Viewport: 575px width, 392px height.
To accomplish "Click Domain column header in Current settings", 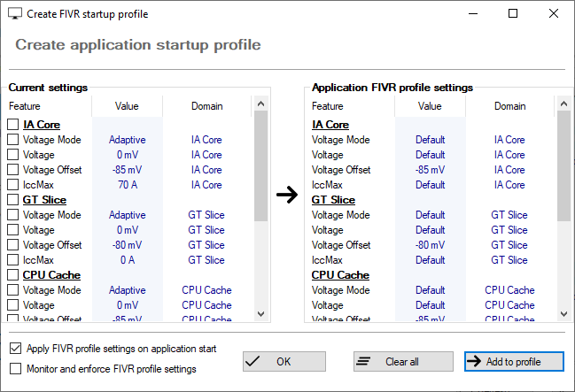I will click(x=207, y=106).
